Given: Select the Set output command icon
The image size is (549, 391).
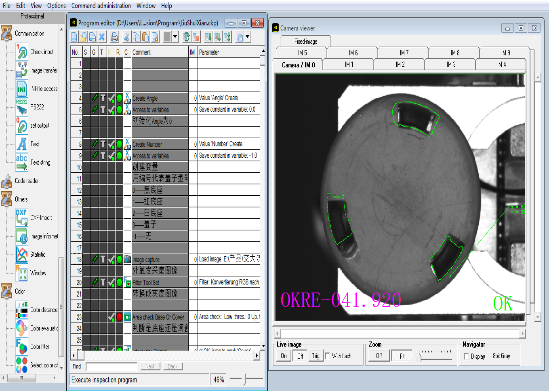Looking at the screenshot, I should point(22,125).
